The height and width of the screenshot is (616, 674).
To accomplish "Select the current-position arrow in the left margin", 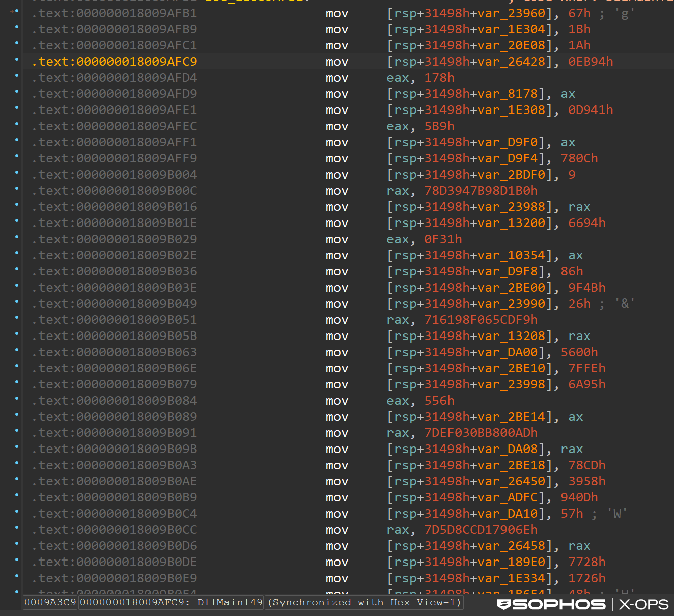I will tap(11, 10).
